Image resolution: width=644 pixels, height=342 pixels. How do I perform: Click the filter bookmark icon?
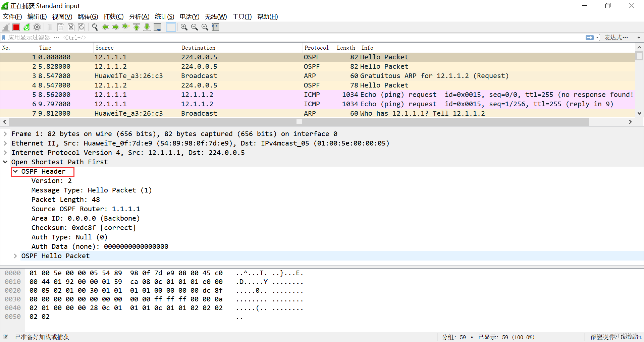point(4,38)
